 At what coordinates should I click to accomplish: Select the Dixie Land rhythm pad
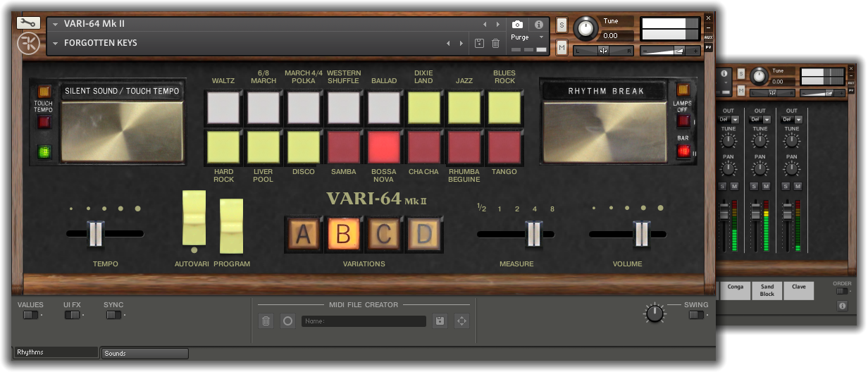[x=424, y=107]
